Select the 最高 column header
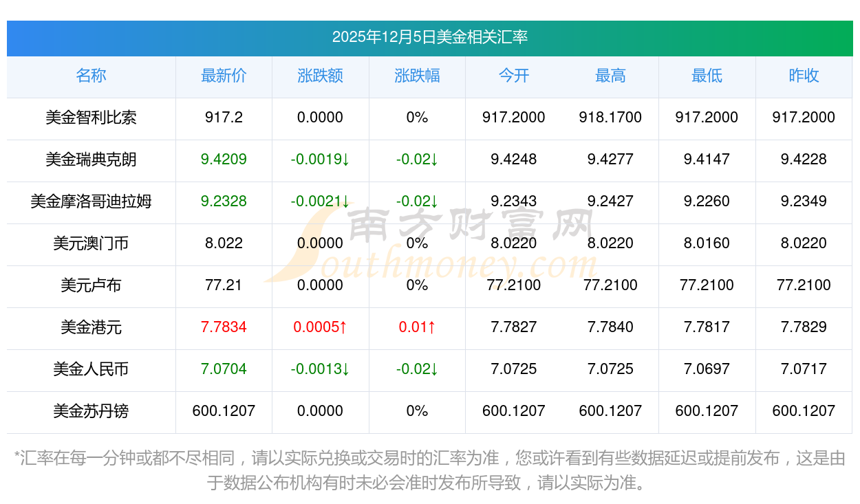Screen dimensions: 860x504 (x=610, y=76)
